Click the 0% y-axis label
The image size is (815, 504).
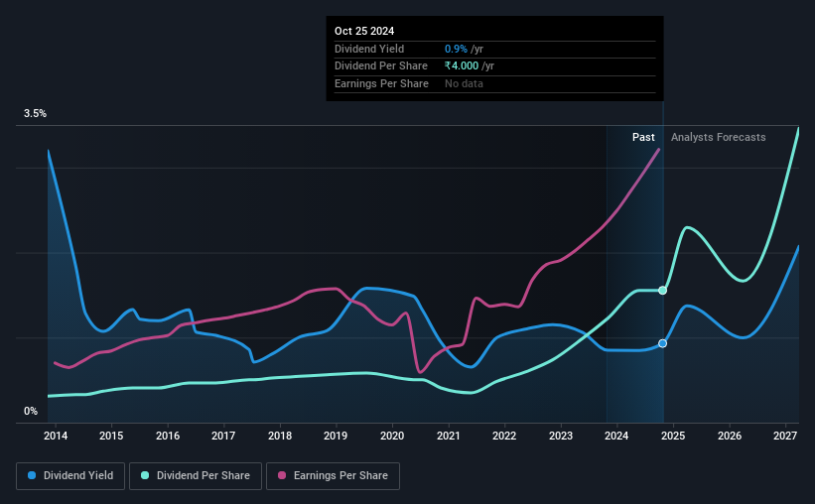pos(31,411)
